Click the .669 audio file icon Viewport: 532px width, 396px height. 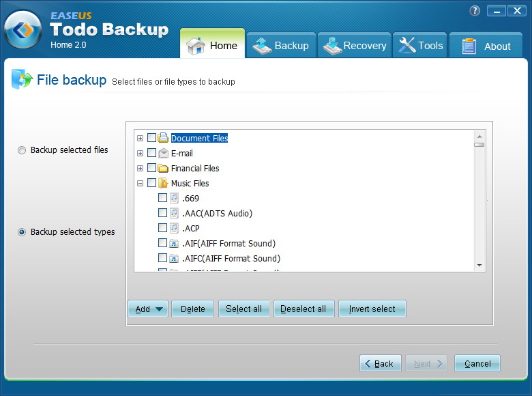174,198
